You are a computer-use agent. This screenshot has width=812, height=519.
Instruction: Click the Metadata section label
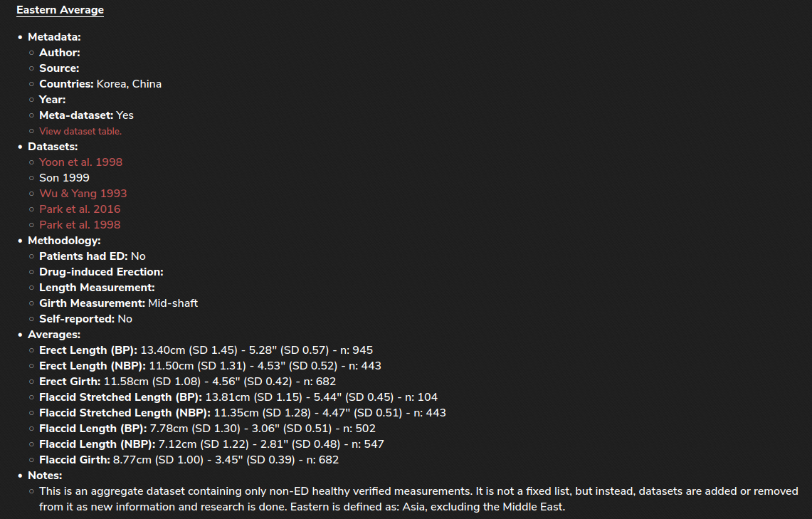pyautogui.click(x=54, y=37)
